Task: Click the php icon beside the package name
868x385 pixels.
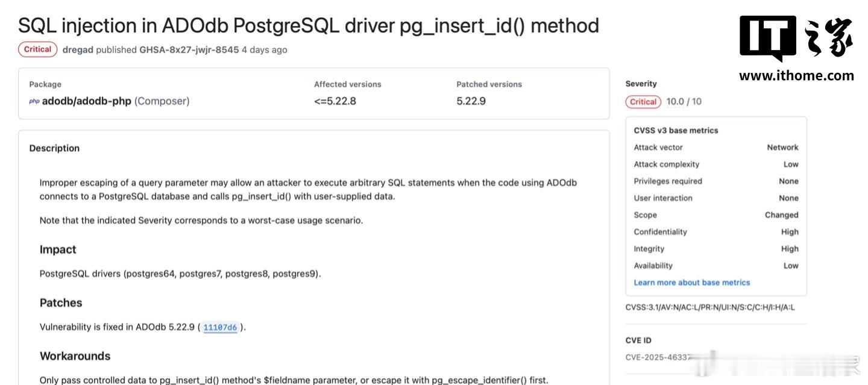Action: (x=34, y=101)
